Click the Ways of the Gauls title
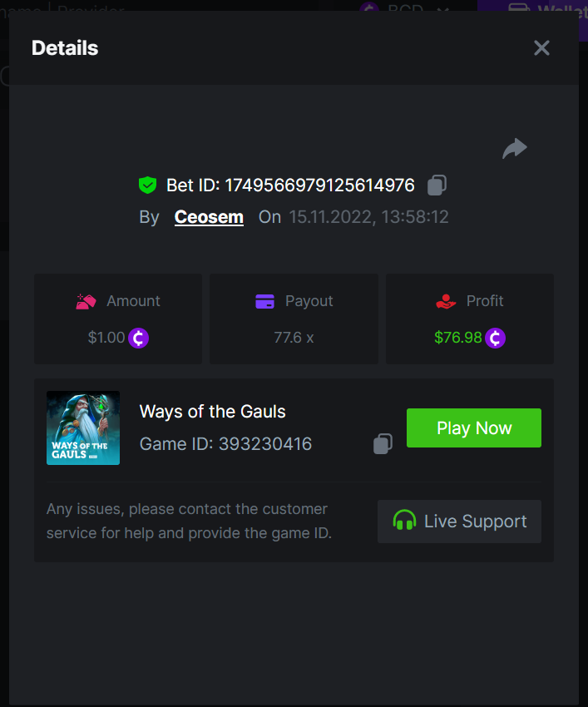Screen dimensions: 588x707 pyautogui.click(x=212, y=412)
